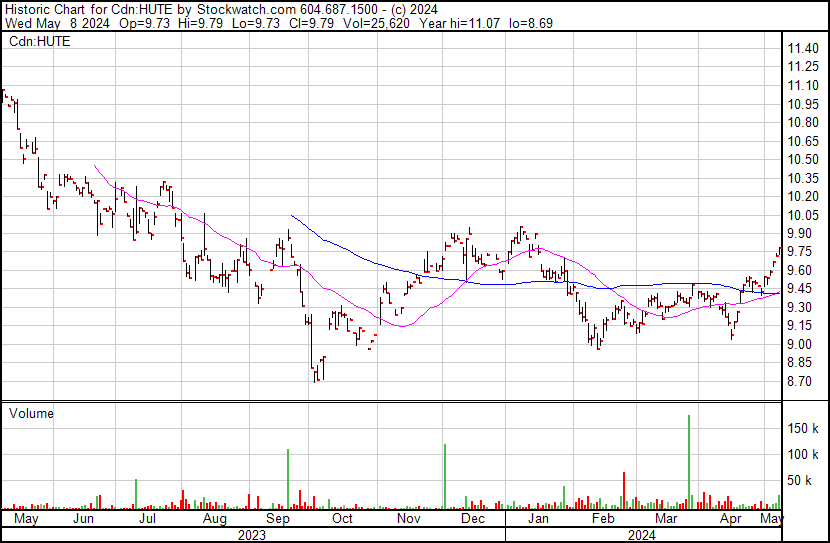830x543 pixels.
Task: Click the 'Hi=9.79' high price value
Action: click(x=201, y=23)
